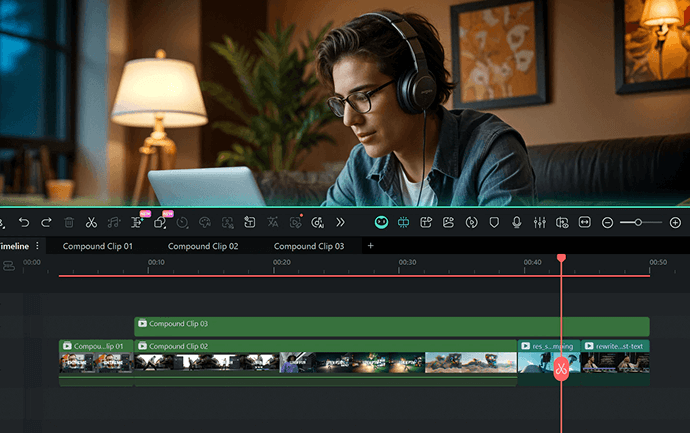Redo the action with the redo arrow
This screenshot has height=433, width=690.
point(46,223)
